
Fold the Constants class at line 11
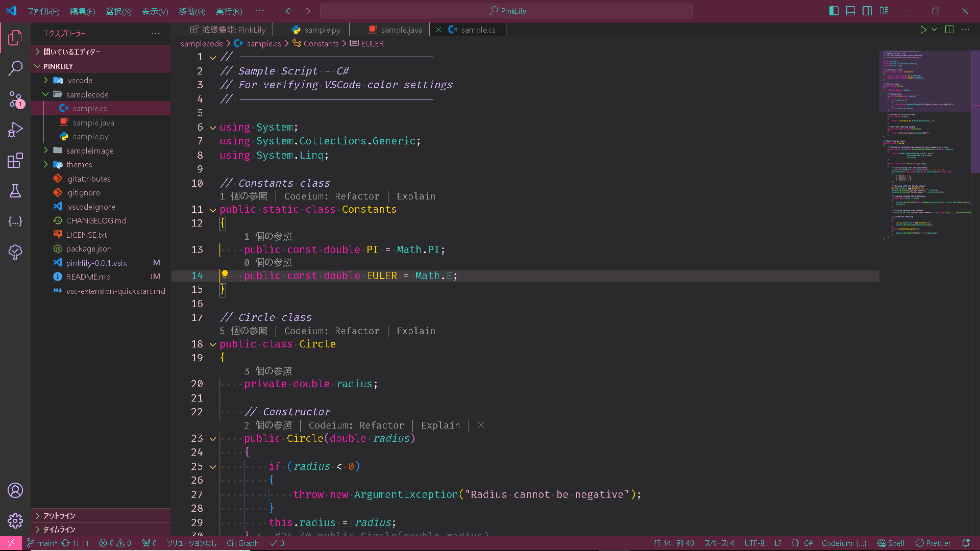coord(213,210)
